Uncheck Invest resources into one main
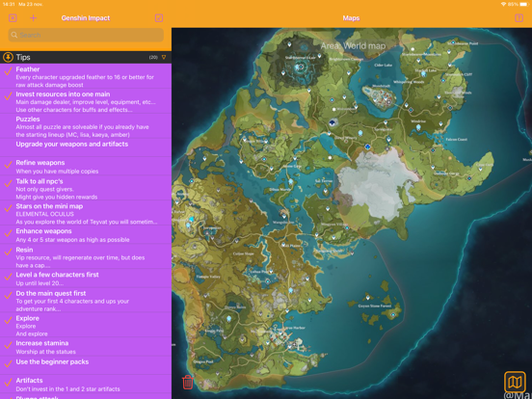This screenshot has width=532, height=399. [x=8, y=96]
